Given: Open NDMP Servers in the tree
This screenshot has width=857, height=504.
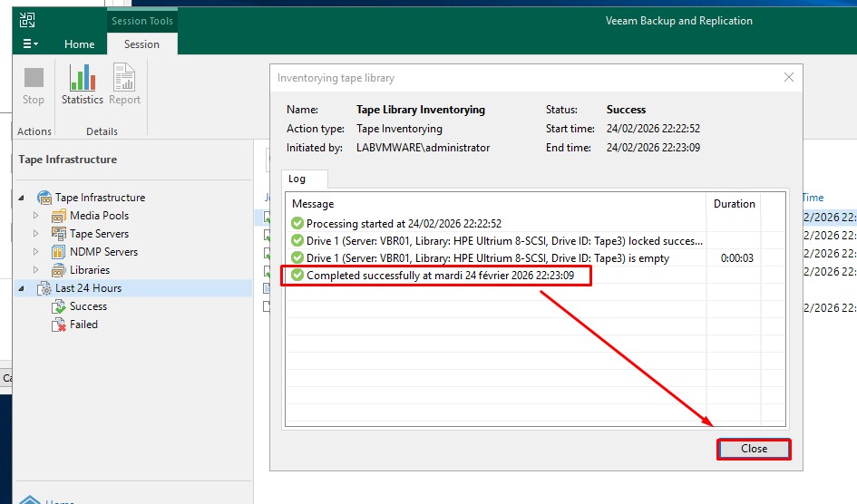Looking at the screenshot, I should coord(103,252).
